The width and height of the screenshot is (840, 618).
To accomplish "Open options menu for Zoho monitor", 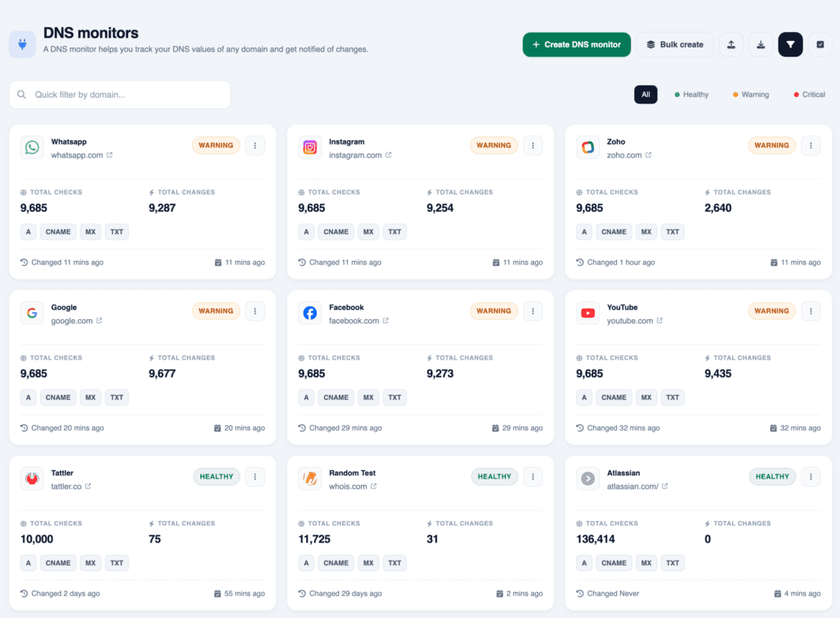I will tap(810, 145).
